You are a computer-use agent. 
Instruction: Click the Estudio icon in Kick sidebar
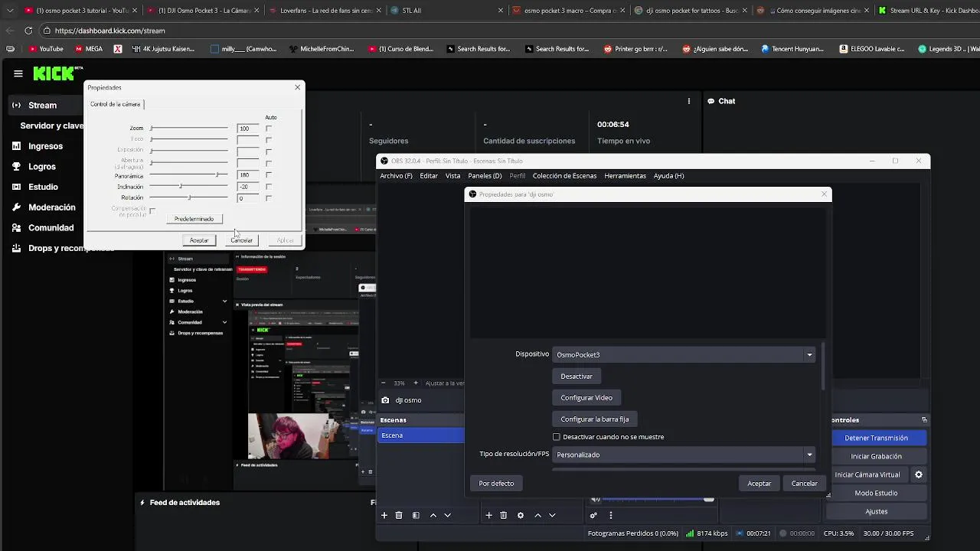point(16,187)
